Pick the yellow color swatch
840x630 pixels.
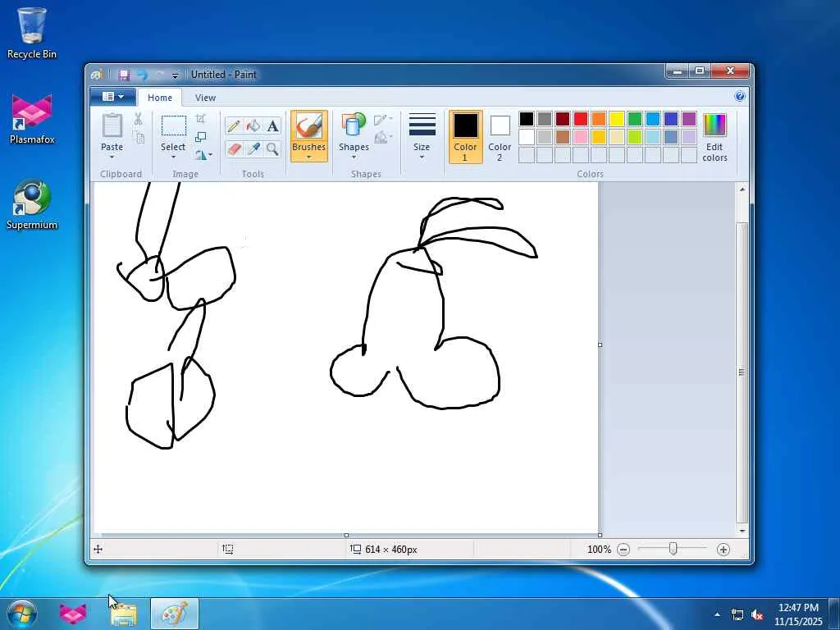coord(617,119)
